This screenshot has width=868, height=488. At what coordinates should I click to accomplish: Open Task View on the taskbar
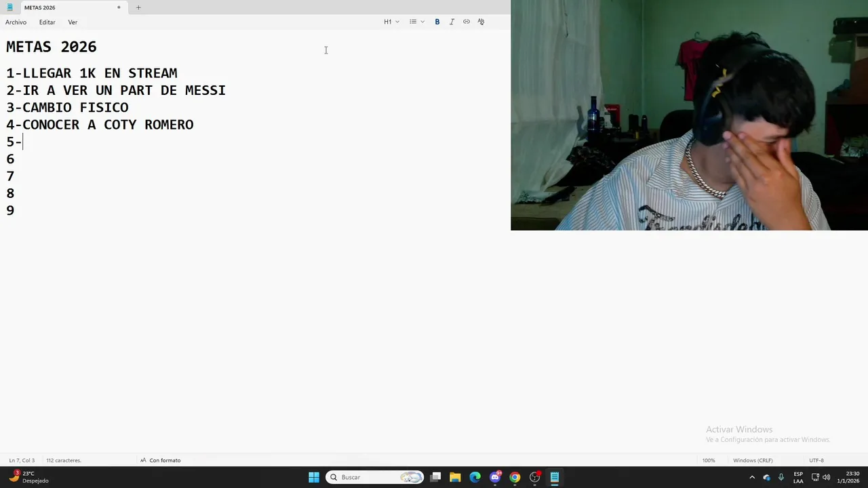(436, 477)
